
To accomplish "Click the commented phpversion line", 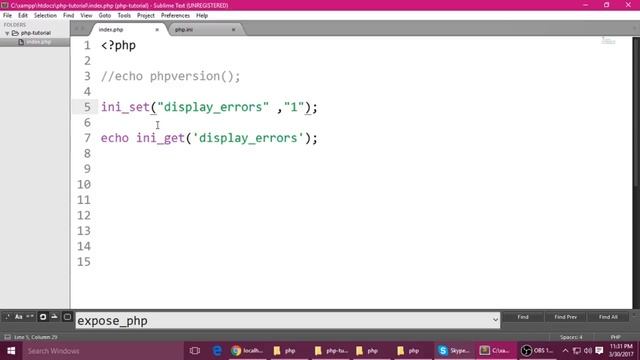I will [x=171, y=76].
